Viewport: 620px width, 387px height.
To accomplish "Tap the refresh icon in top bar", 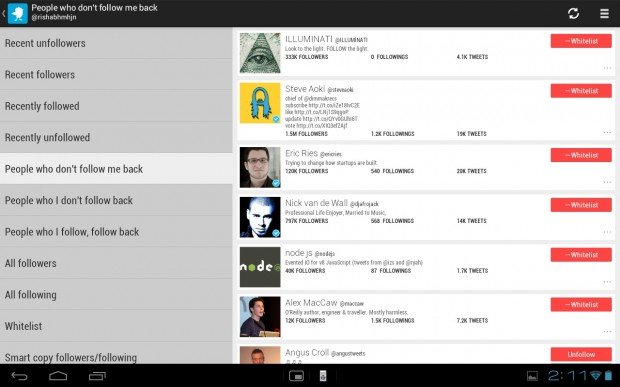I will pyautogui.click(x=573, y=13).
